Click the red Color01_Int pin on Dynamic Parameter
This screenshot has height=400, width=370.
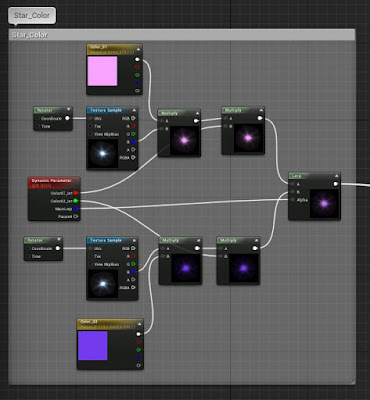coord(76,193)
